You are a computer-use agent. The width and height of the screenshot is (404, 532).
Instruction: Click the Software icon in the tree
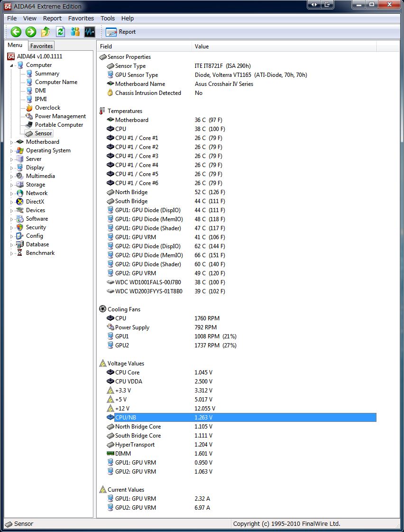pos(20,219)
